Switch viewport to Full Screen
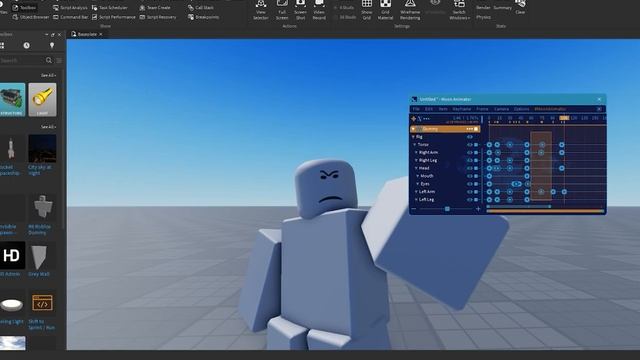The image size is (640, 360). tap(282, 10)
